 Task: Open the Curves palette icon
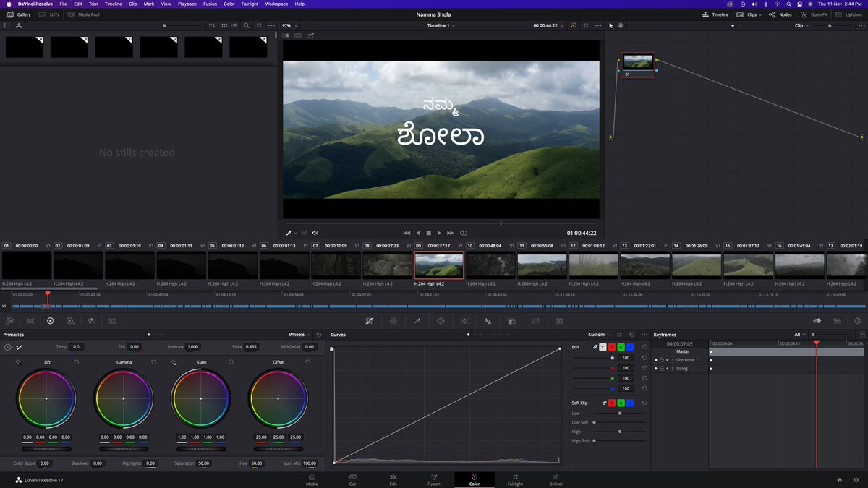[370, 320]
